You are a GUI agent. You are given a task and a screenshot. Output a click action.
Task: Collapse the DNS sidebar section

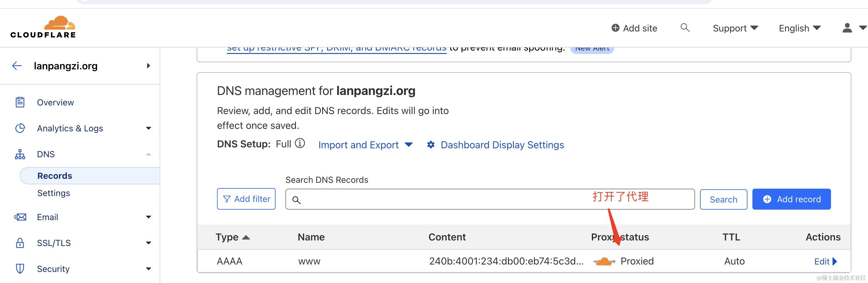point(148,154)
